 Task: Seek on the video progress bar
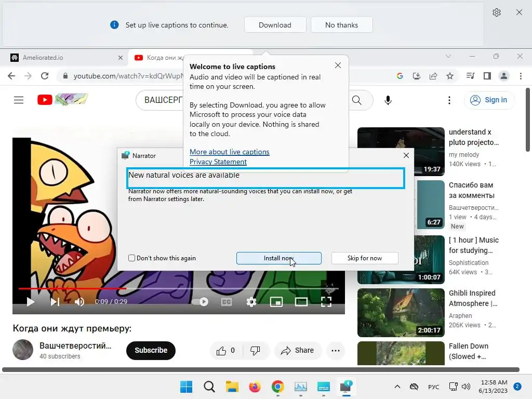pyautogui.click(x=179, y=288)
